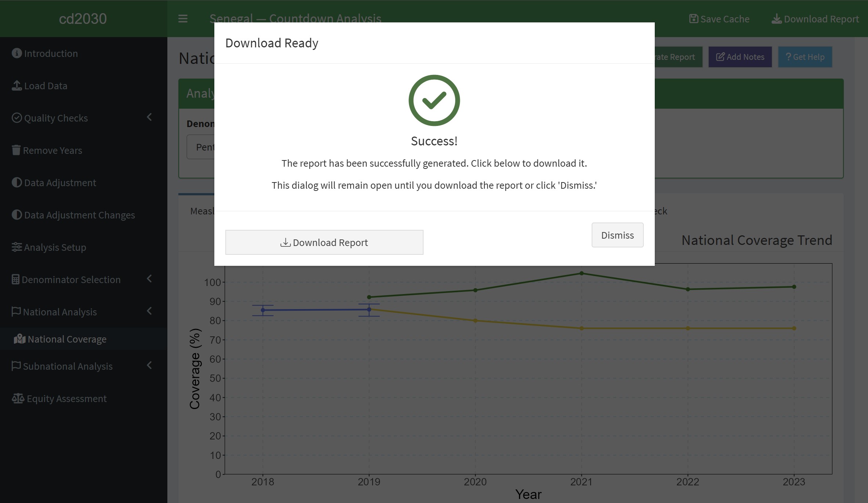Open Subnational Analysis in the sidebar
The height and width of the screenshot is (503, 868).
coord(67,366)
